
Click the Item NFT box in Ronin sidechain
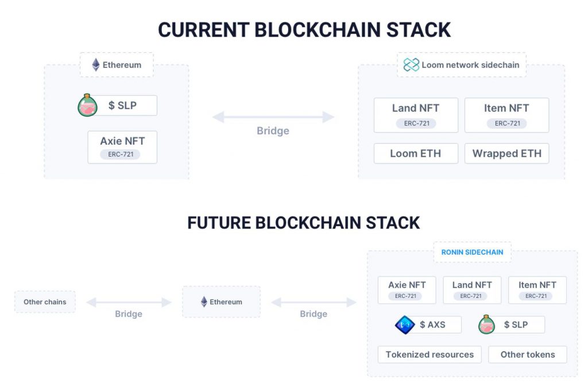tap(537, 290)
